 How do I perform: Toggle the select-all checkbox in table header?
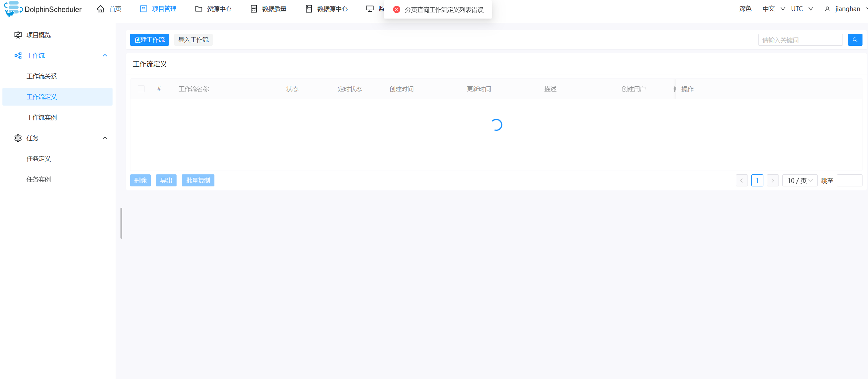[141, 89]
